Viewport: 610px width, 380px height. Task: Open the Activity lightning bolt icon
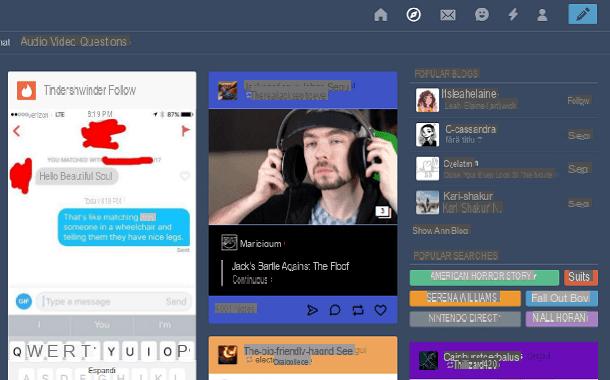click(514, 15)
